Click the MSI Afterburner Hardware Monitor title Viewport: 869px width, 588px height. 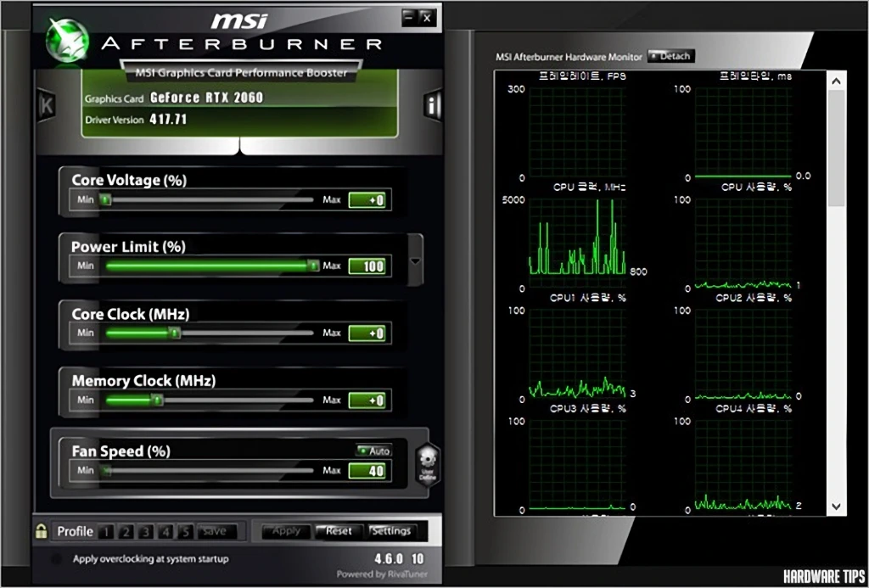[x=569, y=57]
